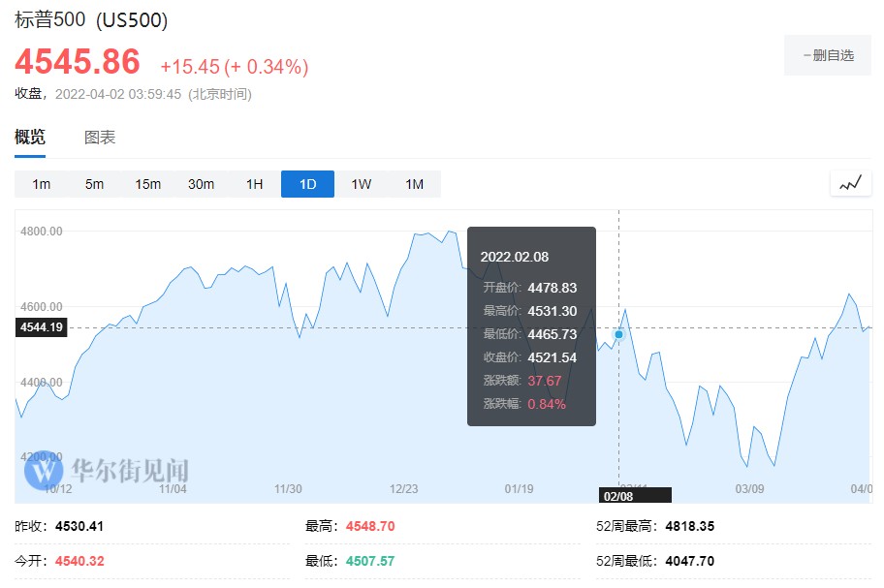Select the 1M monthly interval
The height and width of the screenshot is (588, 884).
click(x=414, y=184)
